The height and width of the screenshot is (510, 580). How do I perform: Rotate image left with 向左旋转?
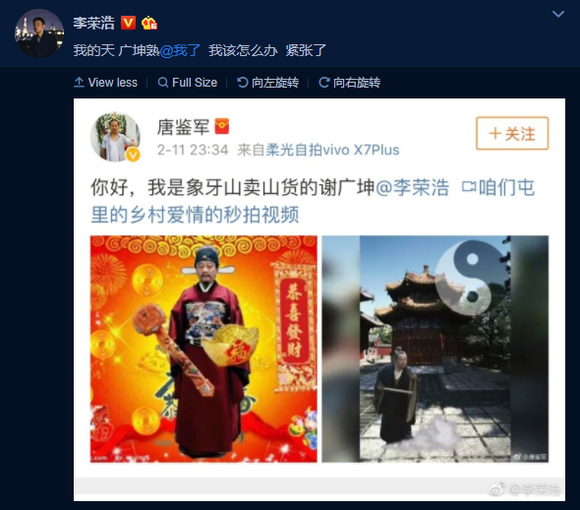click(268, 82)
